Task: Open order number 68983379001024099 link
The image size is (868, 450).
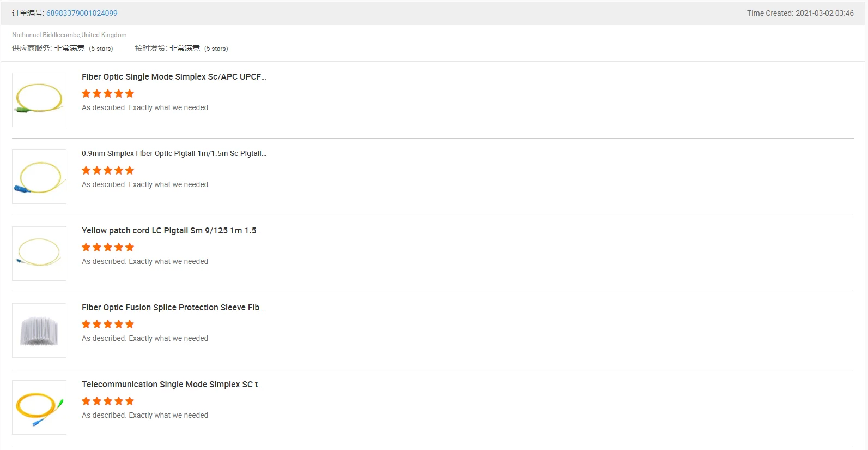Action: tap(82, 13)
